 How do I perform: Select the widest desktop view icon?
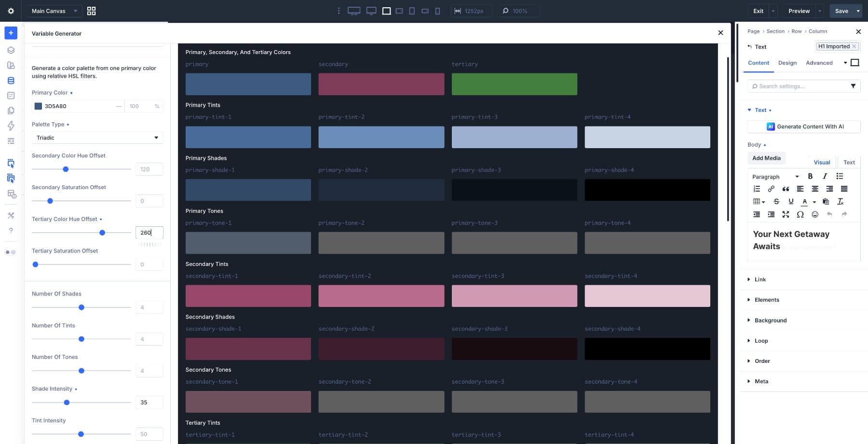pos(354,11)
